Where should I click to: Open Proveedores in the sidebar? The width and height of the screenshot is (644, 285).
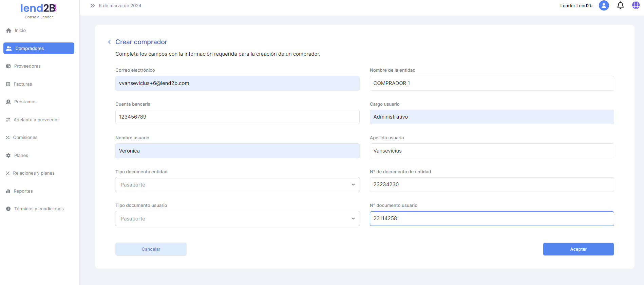(x=27, y=66)
